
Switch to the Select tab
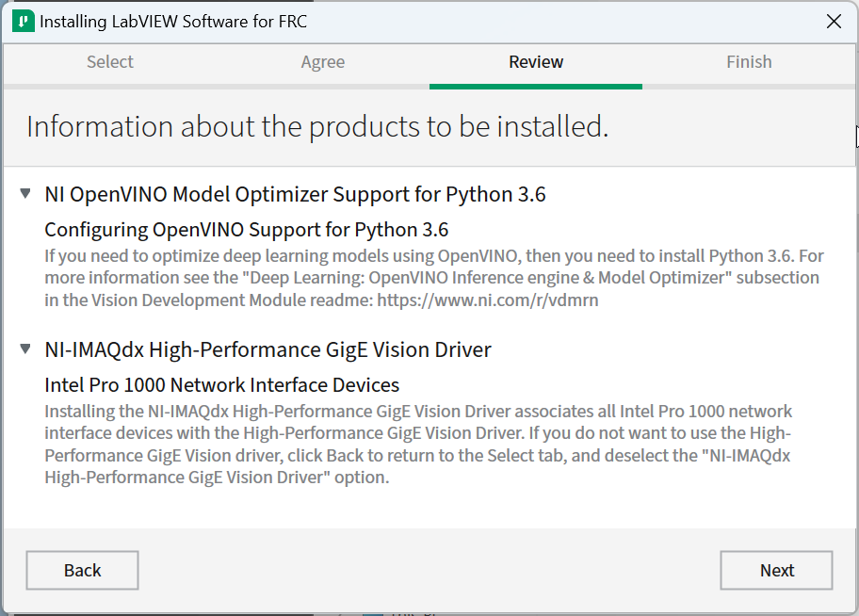[x=109, y=61]
